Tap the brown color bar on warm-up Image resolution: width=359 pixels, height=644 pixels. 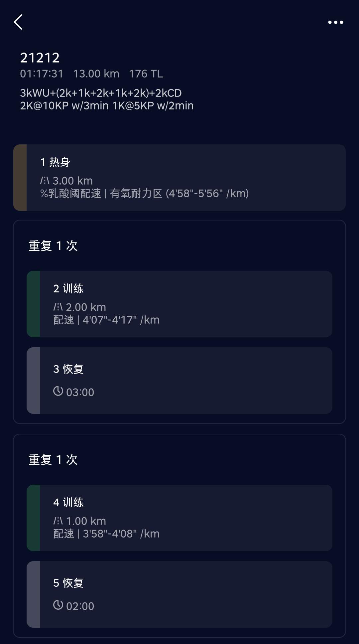(20, 178)
